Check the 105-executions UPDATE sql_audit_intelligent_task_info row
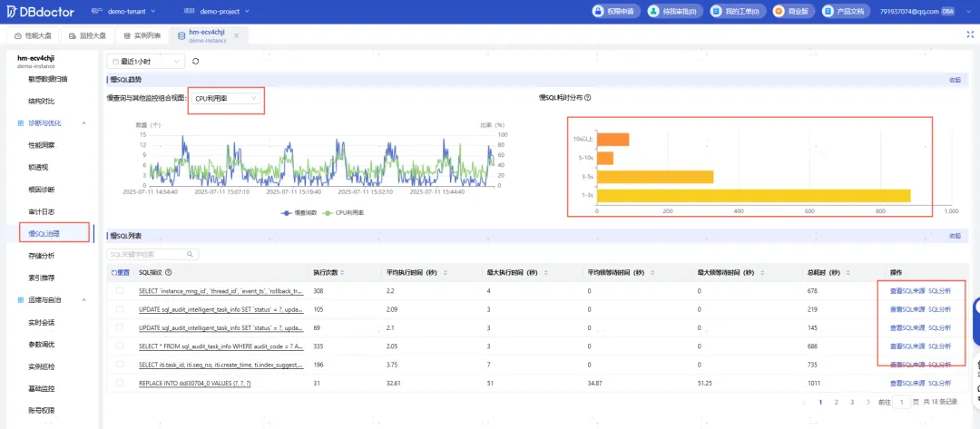Image resolution: width=980 pixels, height=429 pixels. coord(120,309)
